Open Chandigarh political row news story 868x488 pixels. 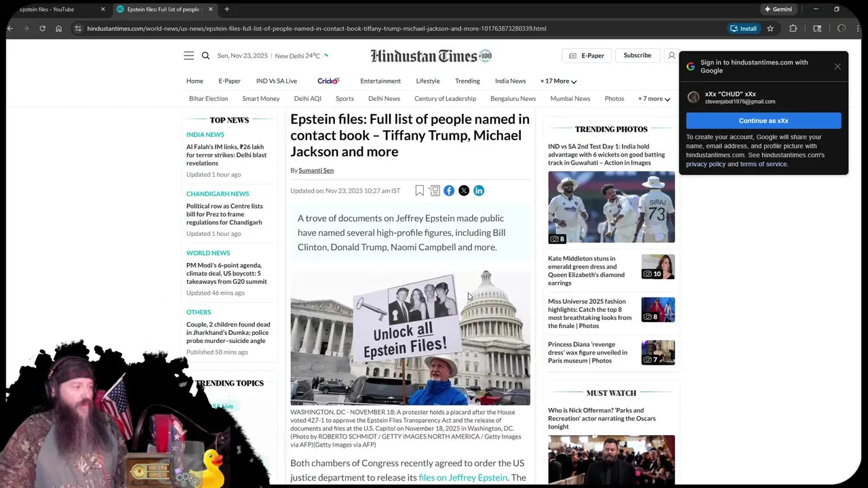click(x=224, y=214)
